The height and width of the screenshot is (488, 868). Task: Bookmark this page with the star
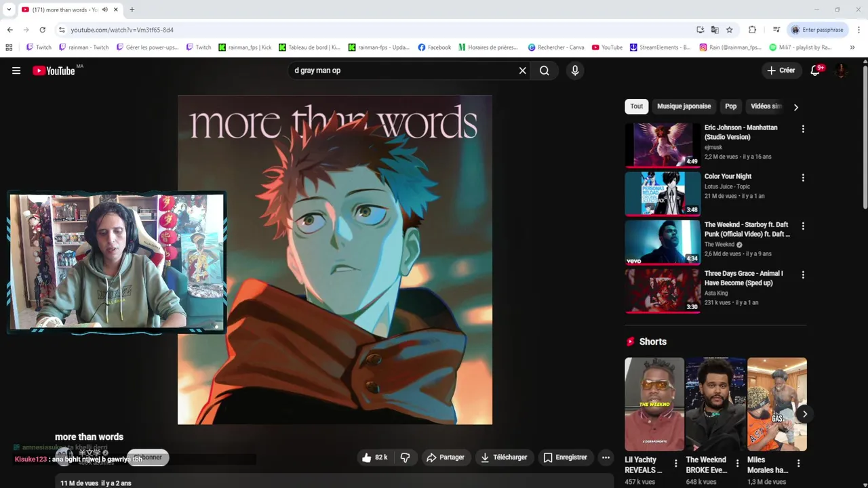tap(730, 30)
